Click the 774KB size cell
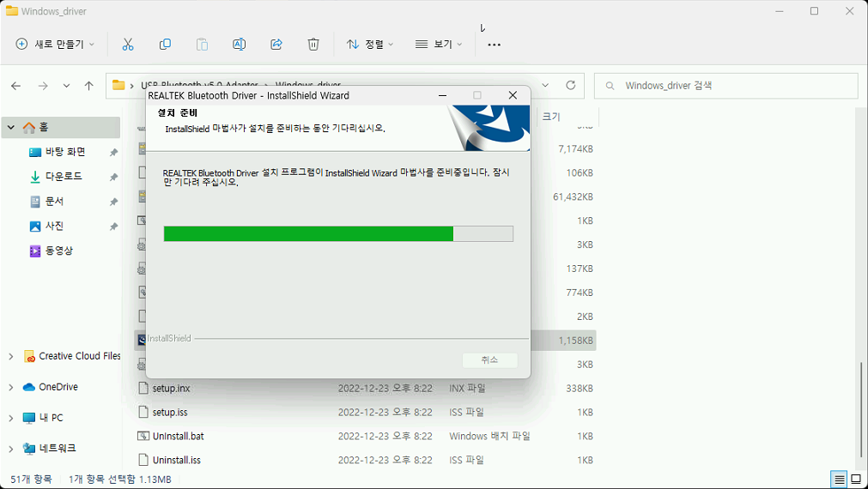 point(580,293)
